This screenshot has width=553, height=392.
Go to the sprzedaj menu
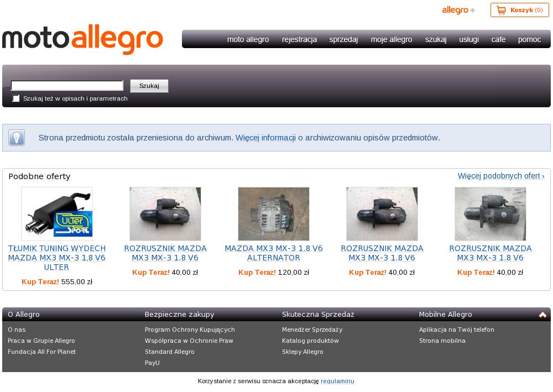coord(343,39)
